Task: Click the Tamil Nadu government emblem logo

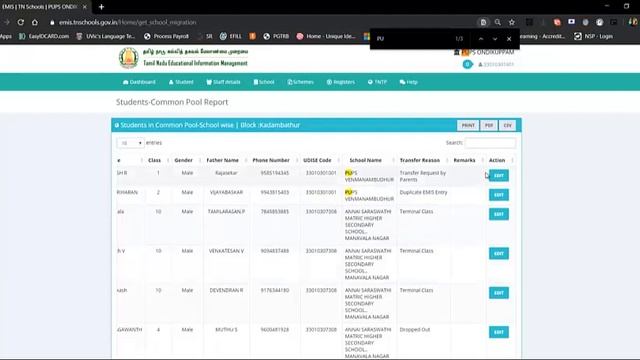Action: coord(129,58)
